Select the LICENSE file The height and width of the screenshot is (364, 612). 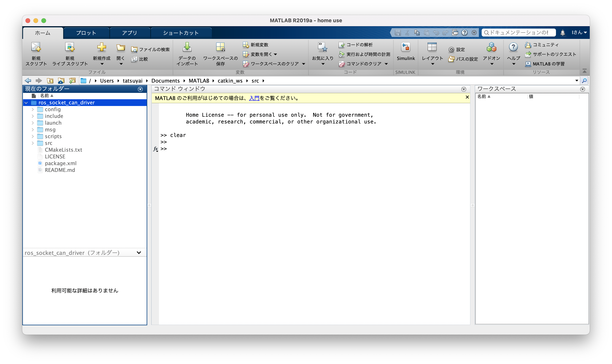coord(55,157)
